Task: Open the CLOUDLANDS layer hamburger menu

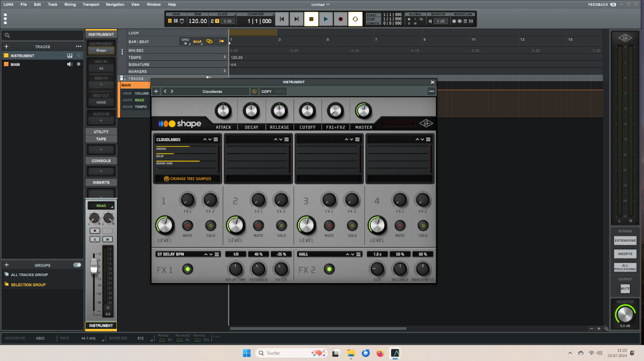Action: click(x=216, y=140)
